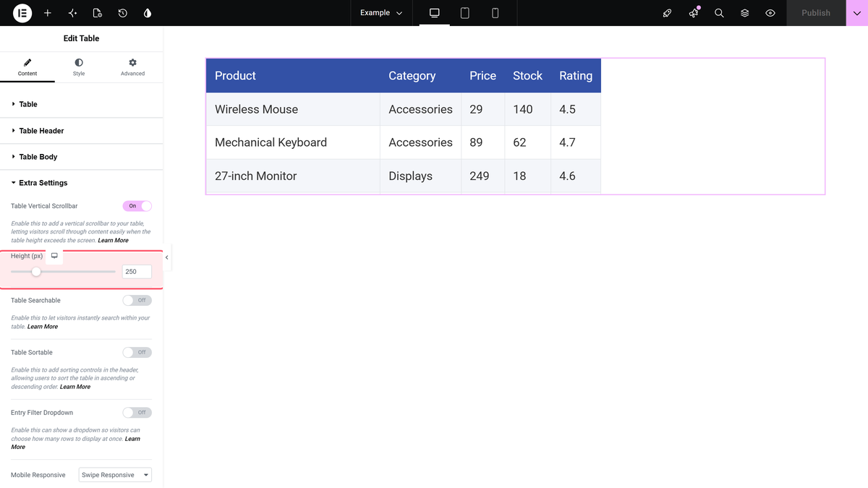Click the Height value field showing 250
Viewport: 868px width, 488px height.
[x=137, y=272]
